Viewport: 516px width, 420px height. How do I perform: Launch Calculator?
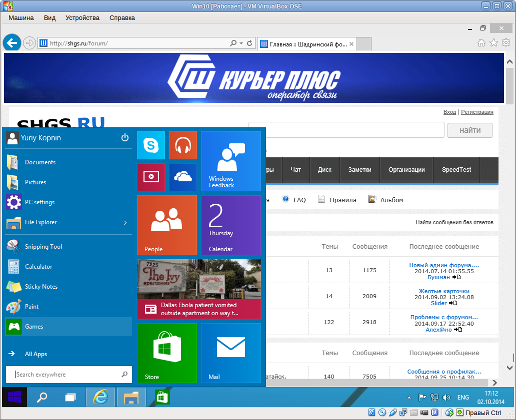point(68,267)
